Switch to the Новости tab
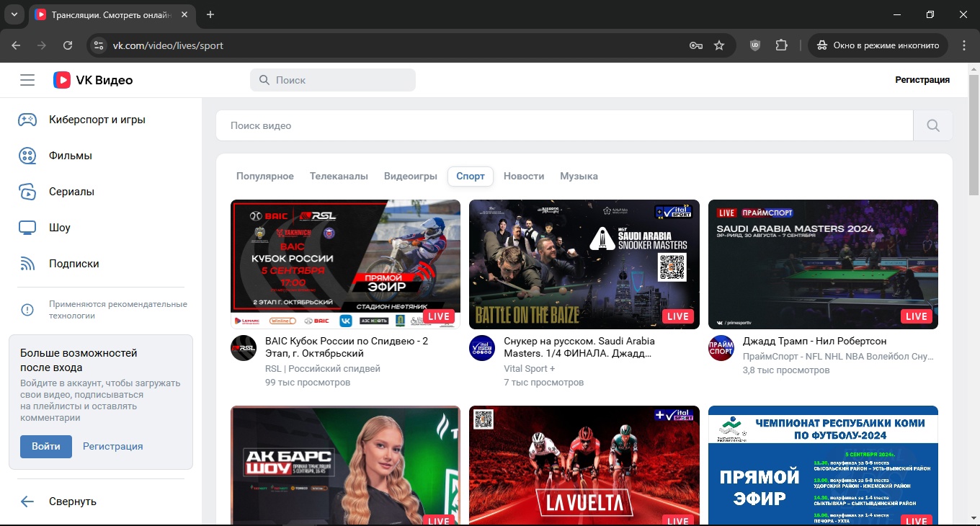The height and width of the screenshot is (526, 980). [x=524, y=176]
